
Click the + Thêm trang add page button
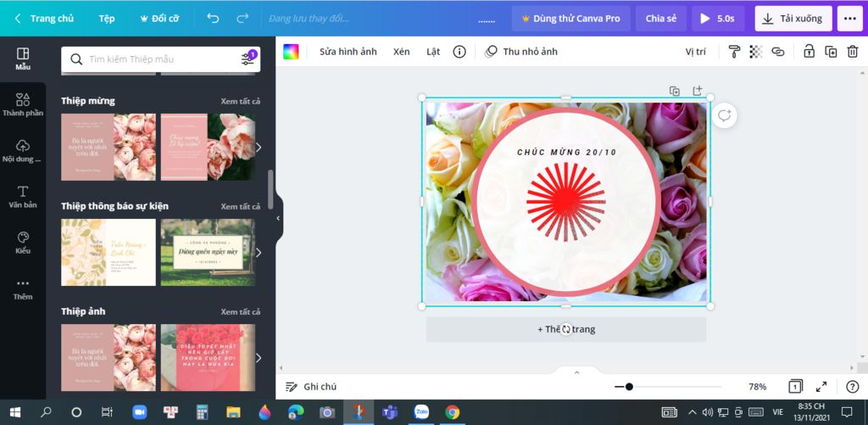coord(565,329)
